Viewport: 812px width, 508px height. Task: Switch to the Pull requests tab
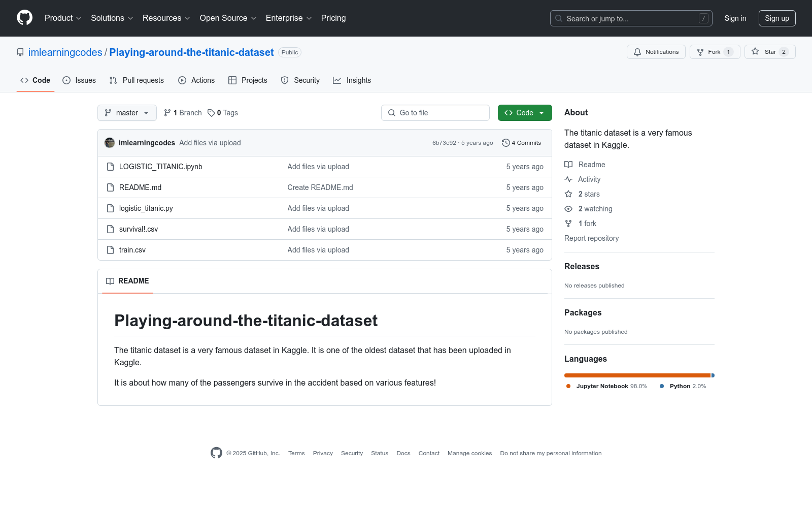coord(137,80)
